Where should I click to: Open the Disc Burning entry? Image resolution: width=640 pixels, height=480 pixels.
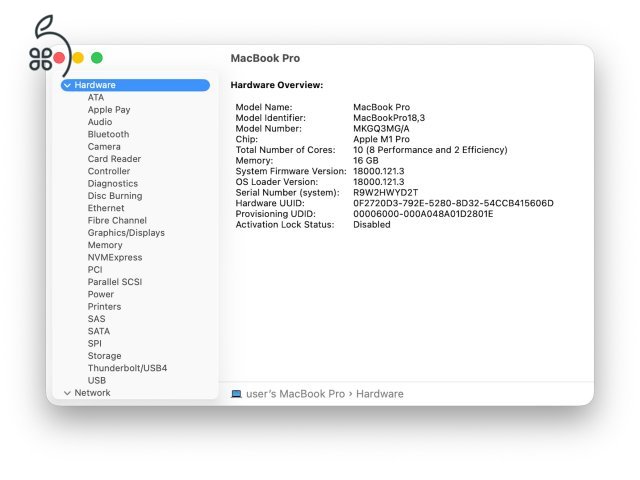click(x=115, y=196)
